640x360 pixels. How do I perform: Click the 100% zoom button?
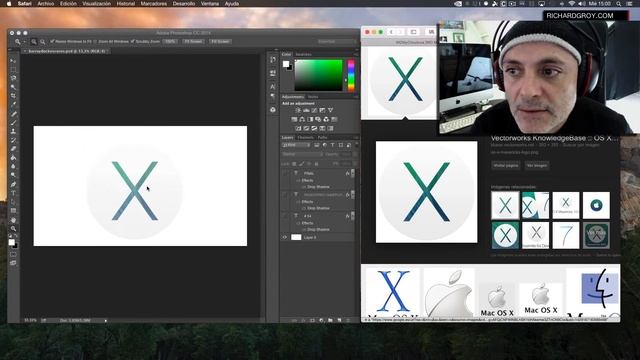coord(170,42)
